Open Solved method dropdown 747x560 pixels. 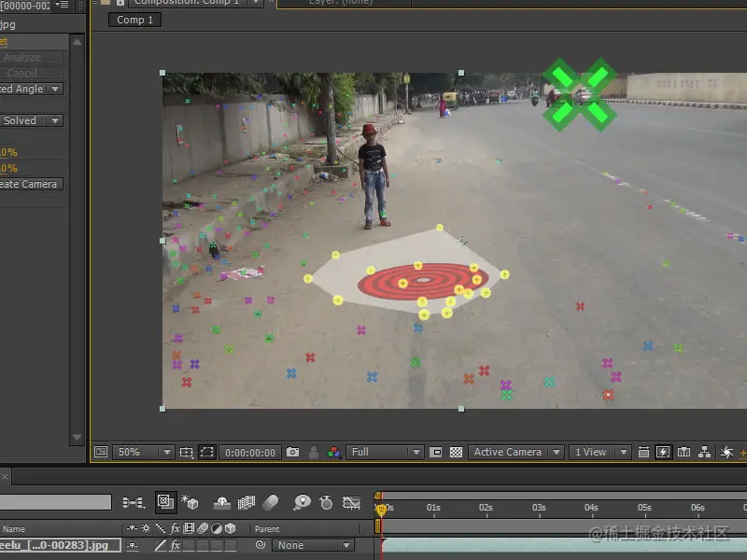point(31,120)
